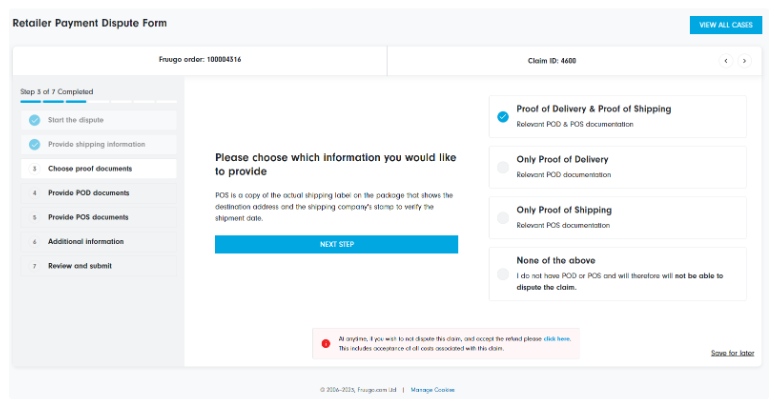
Task: Go to step 5 Provide POS documents
Action: point(88,217)
